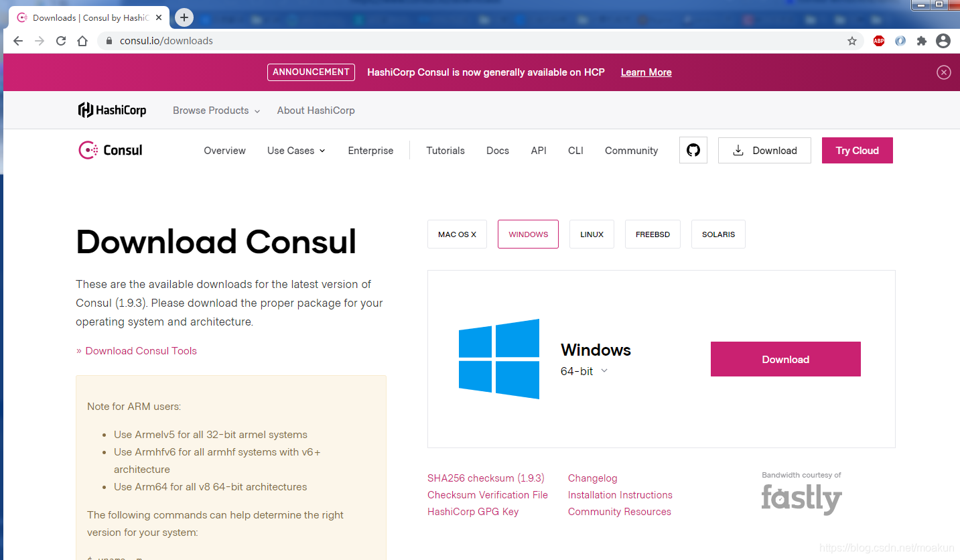Image resolution: width=960 pixels, height=560 pixels.
Task: Click the ANNOUNCEMENT badge
Action: (x=311, y=72)
